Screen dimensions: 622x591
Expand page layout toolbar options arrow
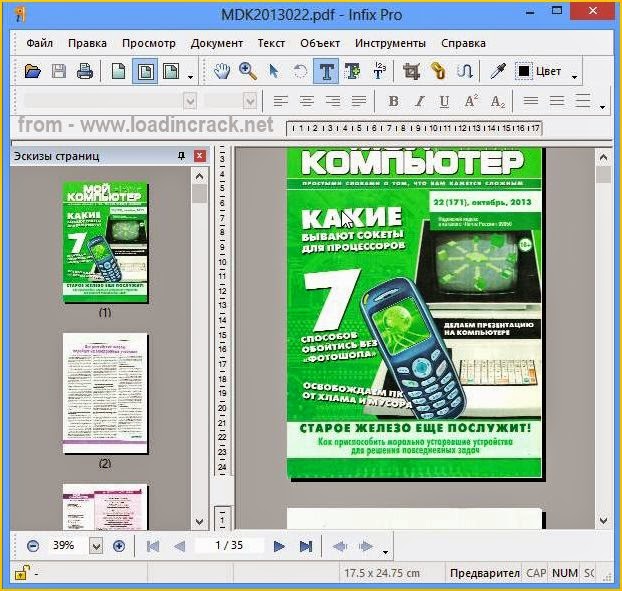190,77
